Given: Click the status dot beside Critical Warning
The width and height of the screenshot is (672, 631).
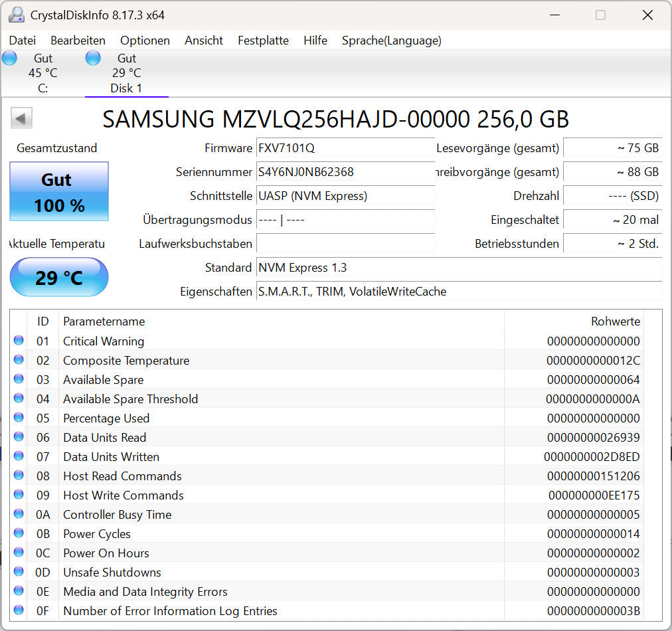Looking at the screenshot, I should [18, 341].
